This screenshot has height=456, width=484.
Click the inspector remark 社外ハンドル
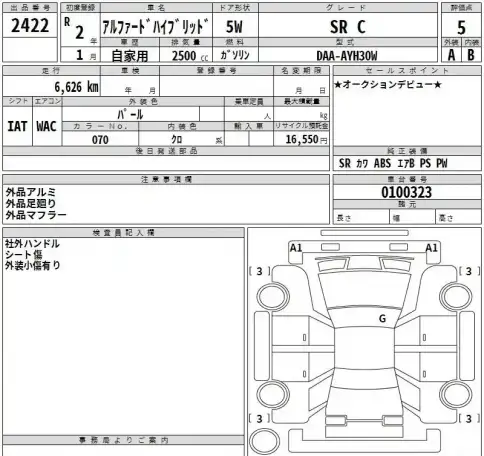coord(32,244)
